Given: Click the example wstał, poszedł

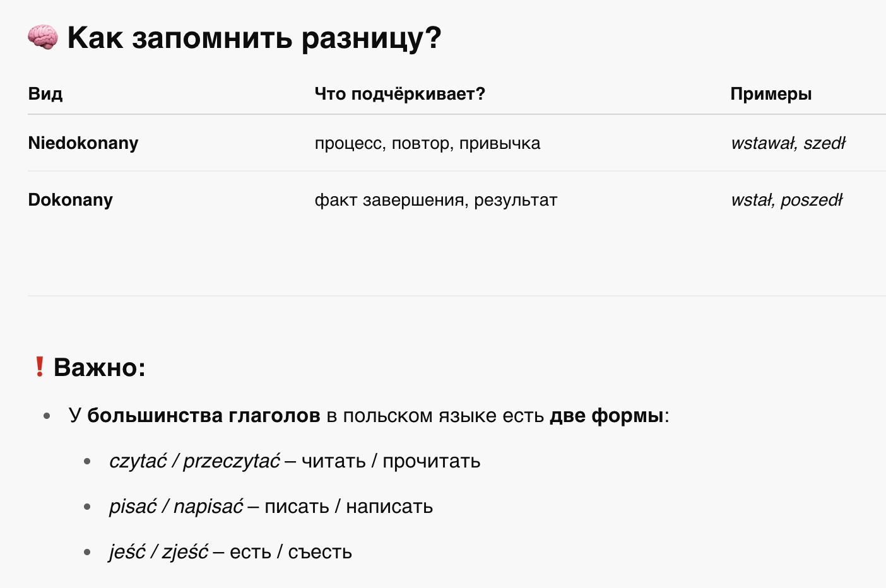Looking at the screenshot, I should point(786,200).
